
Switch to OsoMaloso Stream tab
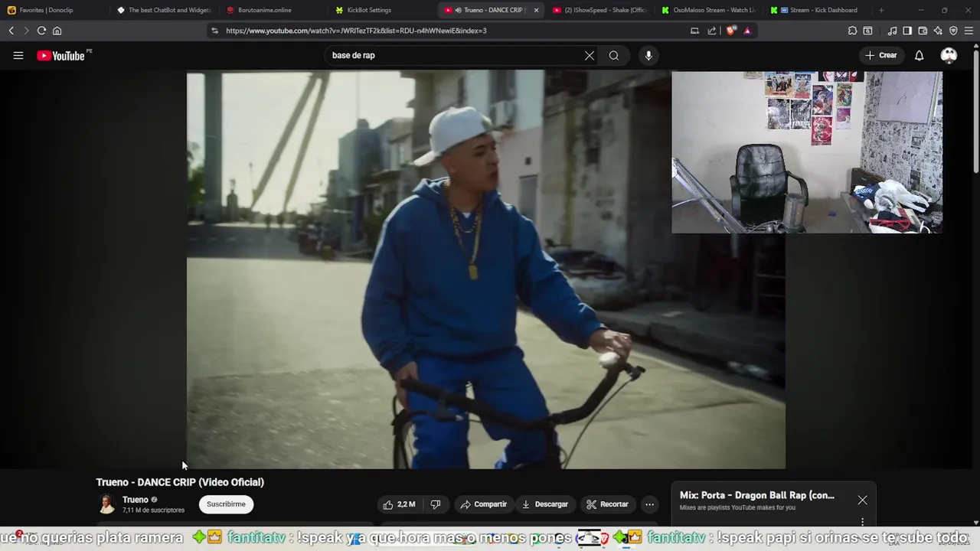[x=710, y=10]
